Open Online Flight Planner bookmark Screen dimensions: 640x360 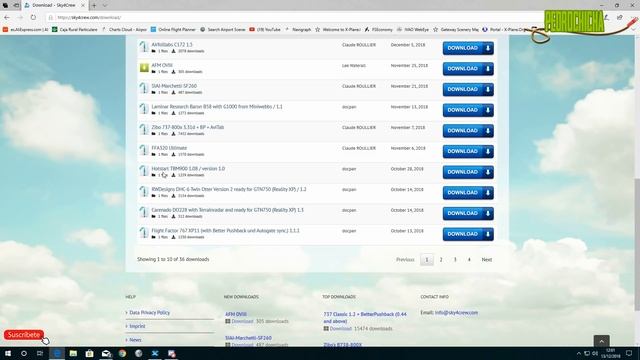tap(173, 29)
